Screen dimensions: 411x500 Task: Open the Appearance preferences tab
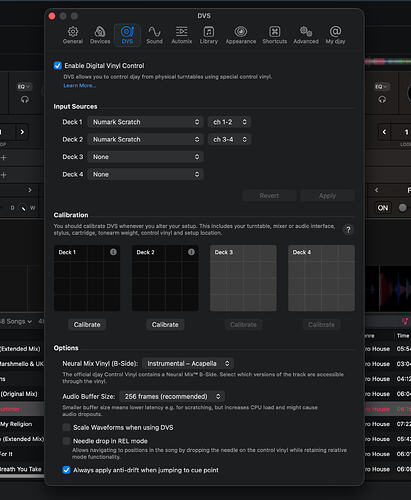click(x=241, y=35)
